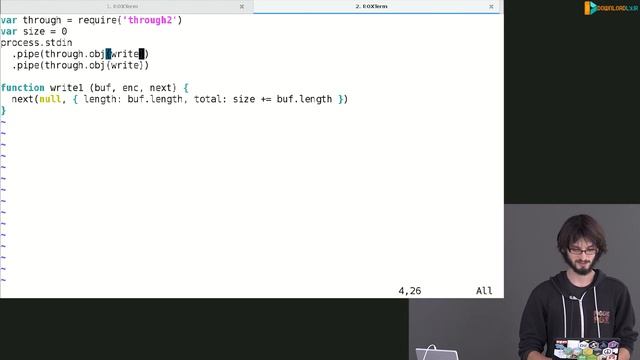Click 'total: size += buf.length' text

point(263,99)
